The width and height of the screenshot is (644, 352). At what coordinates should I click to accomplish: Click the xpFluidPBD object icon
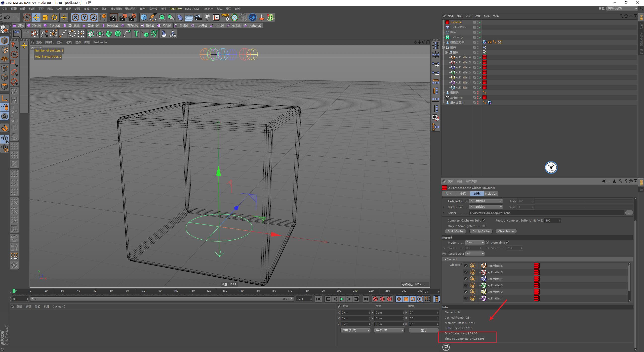click(448, 27)
